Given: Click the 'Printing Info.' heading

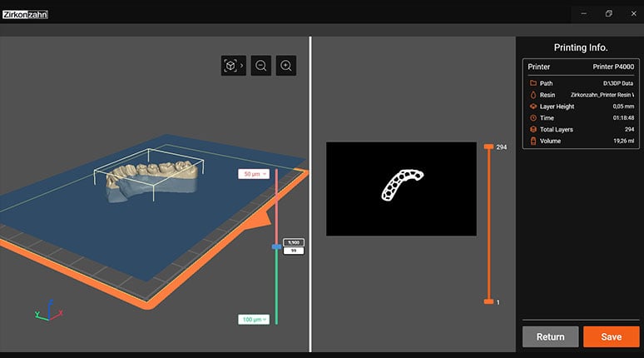Looking at the screenshot, I should (x=581, y=47).
